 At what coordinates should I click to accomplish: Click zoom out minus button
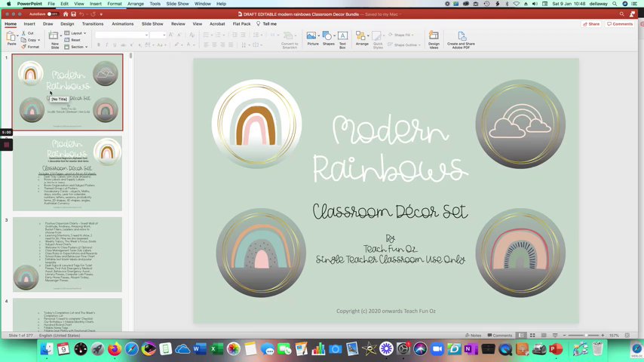pos(564,336)
